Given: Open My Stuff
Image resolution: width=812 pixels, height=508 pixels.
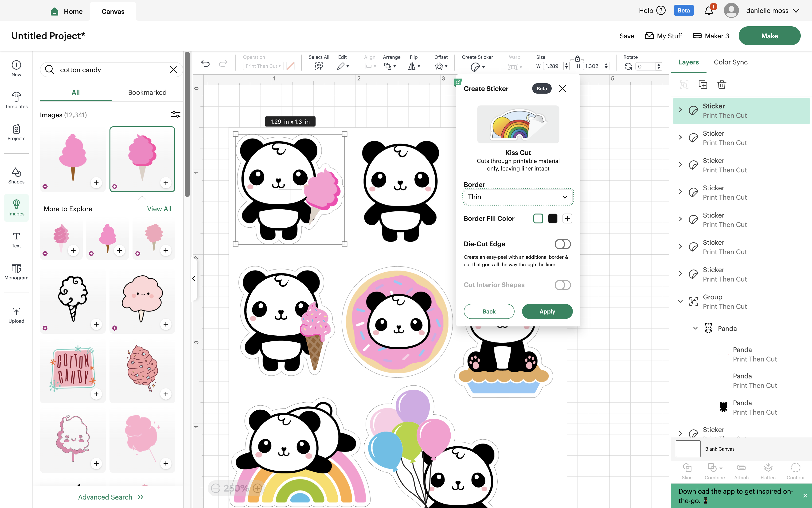Looking at the screenshot, I should tap(663, 36).
